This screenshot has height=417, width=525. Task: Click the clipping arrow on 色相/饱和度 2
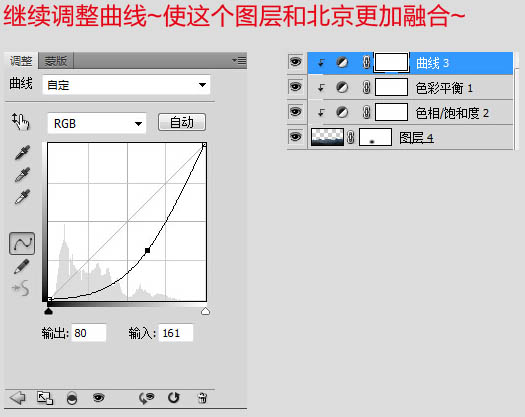(x=321, y=113)
